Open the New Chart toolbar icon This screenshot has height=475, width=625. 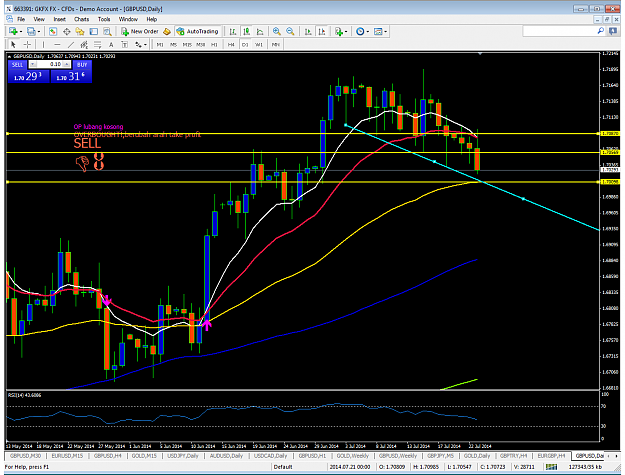point(13,31)
